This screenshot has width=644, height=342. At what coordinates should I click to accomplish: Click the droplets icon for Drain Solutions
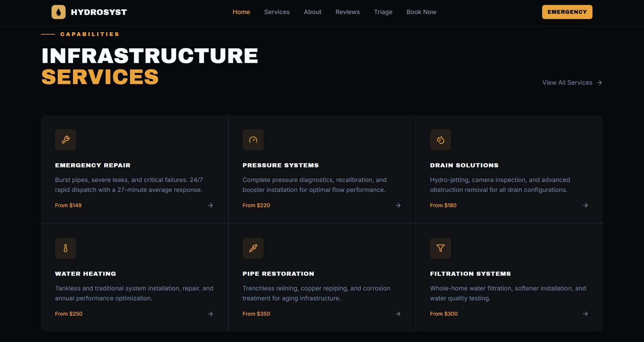[440, 140]
